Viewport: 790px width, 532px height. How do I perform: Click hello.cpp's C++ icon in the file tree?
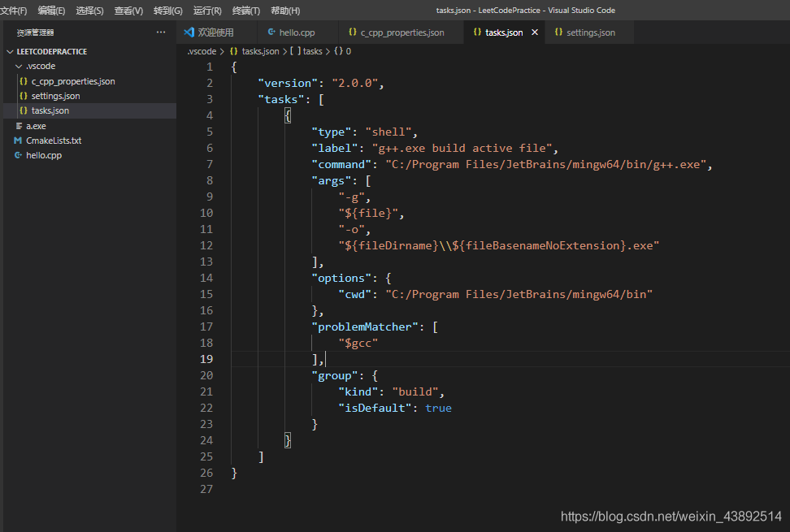pyautogui.click(x=18, y=155)
